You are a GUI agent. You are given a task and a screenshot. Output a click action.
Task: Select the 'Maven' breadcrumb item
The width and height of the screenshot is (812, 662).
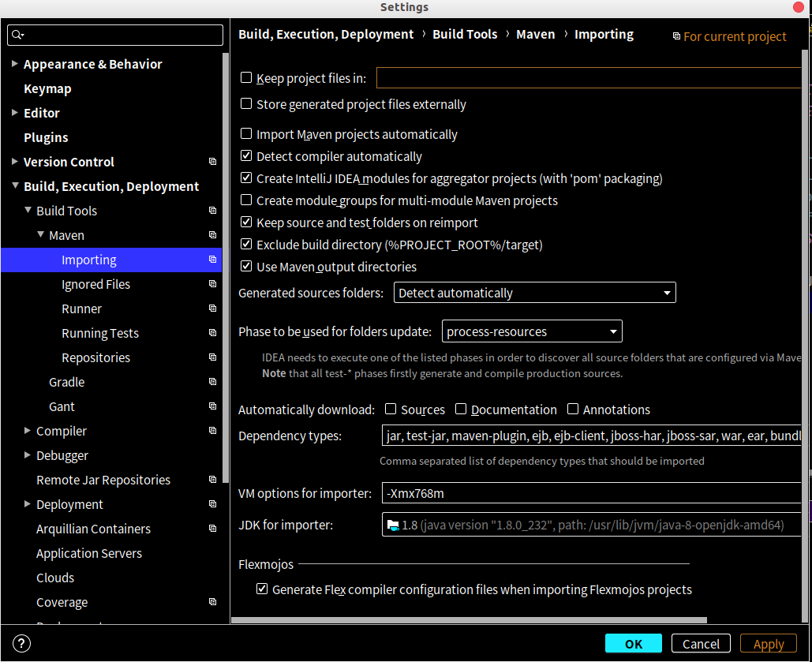pyautogui.click(x=536, y=34)
